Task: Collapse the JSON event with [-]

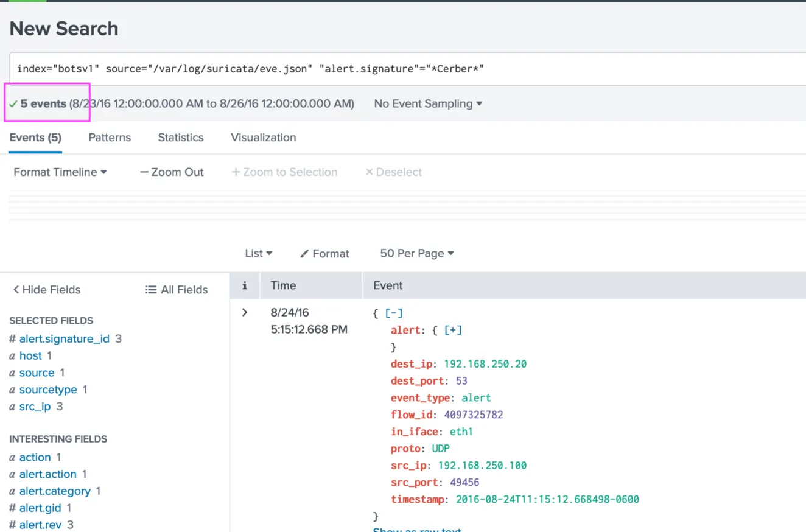Action: (394, 313)
